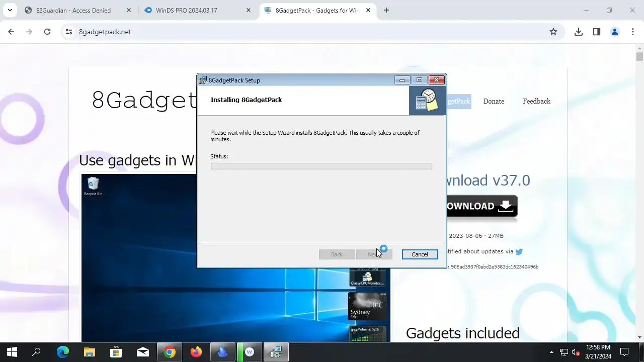Open the Windows Start menu
This screenshot has width=644, height=362.
[x=12, y=352]
